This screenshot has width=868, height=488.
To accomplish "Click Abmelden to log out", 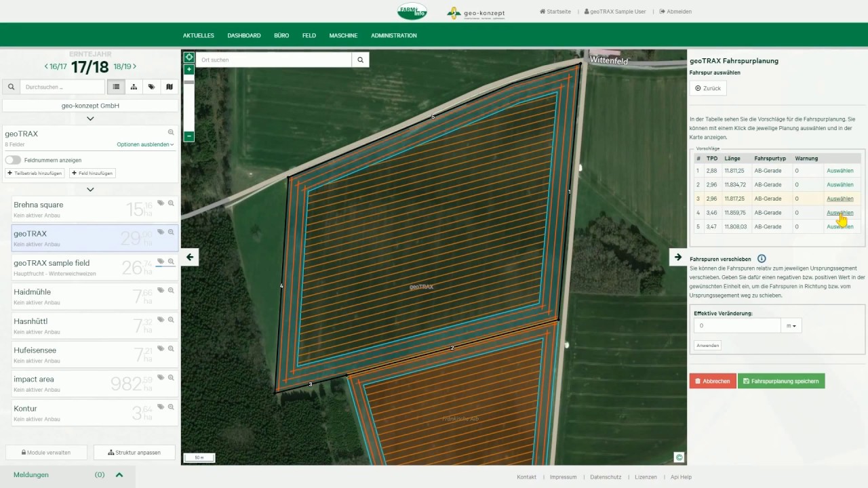I will pyautogui.click(x=675, y=12).
